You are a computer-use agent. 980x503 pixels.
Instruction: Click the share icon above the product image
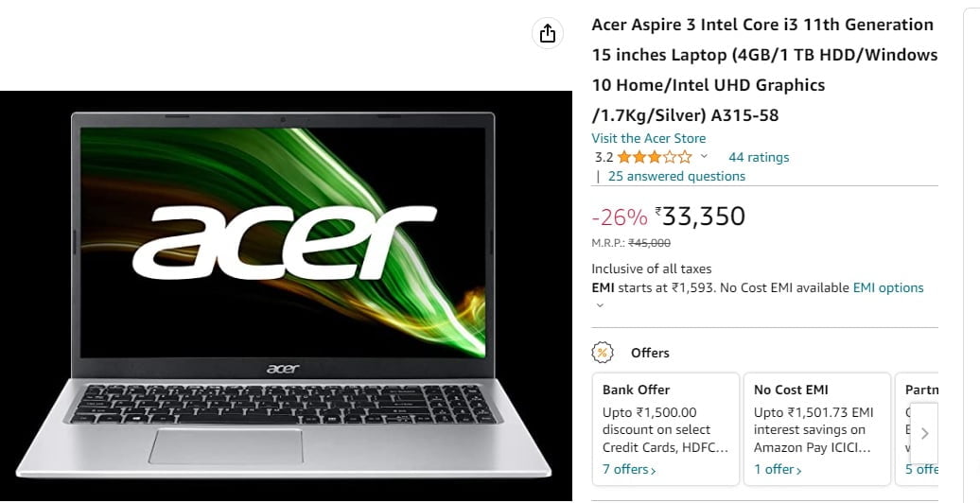[548, 33]
